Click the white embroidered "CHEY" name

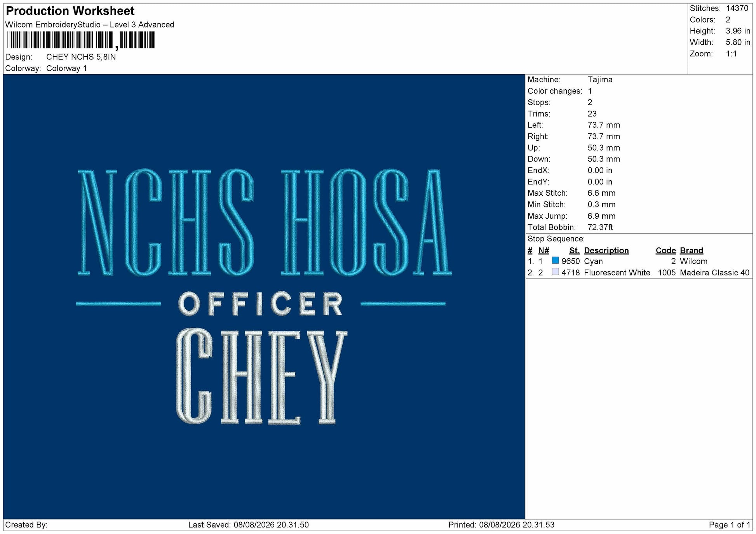tap(261, 376)
